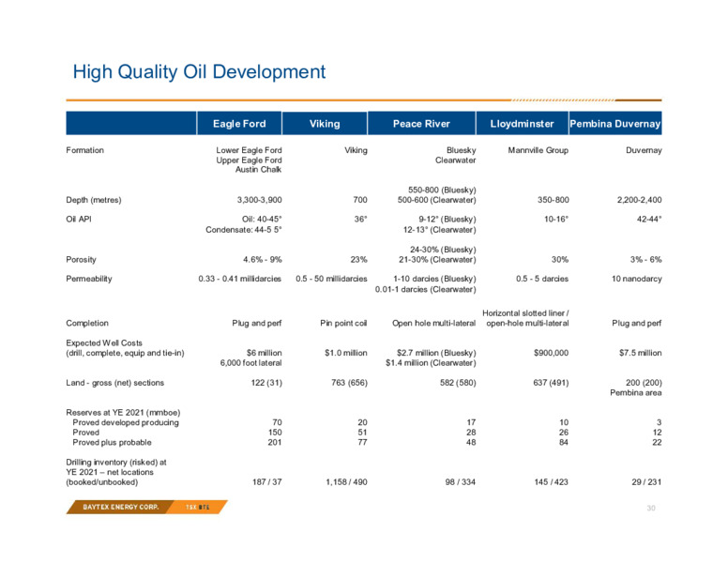
Task: Click the '6,000 foot lateral' text
Action: point(251,363)
